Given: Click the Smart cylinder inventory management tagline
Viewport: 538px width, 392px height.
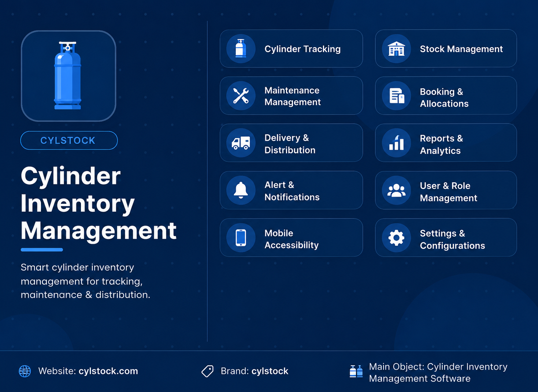Looking at the screenshot, I should [x=85, y=281].
